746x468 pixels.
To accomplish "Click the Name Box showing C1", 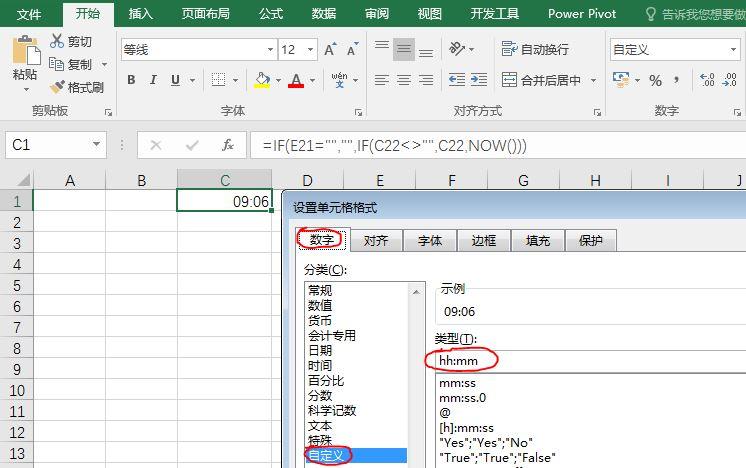I will click(56, 145).
